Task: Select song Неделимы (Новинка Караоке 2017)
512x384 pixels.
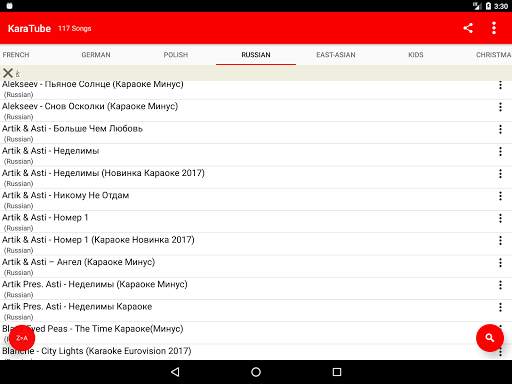Action: click(256, 177)
